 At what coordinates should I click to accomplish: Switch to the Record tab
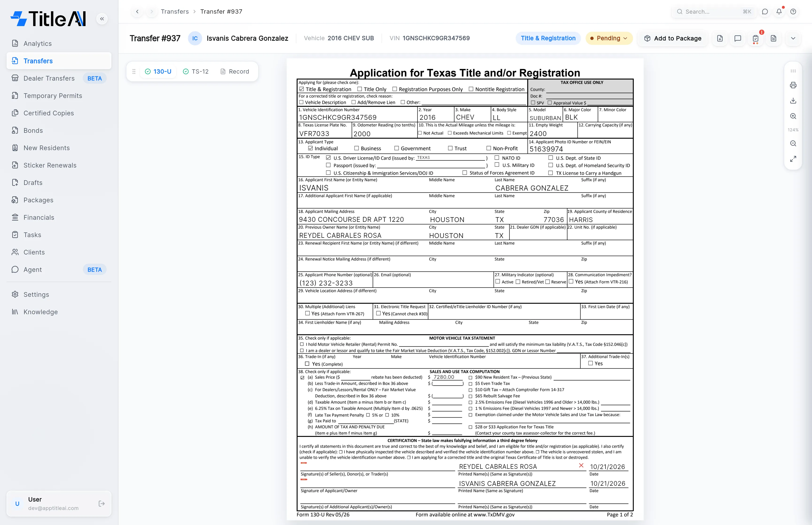(235, 71)
